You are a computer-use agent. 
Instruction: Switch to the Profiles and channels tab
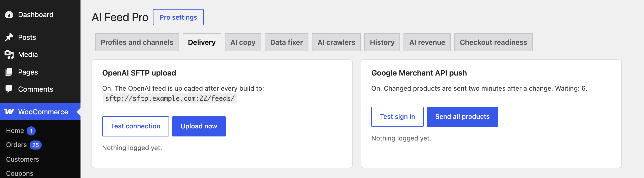point(137,42)
